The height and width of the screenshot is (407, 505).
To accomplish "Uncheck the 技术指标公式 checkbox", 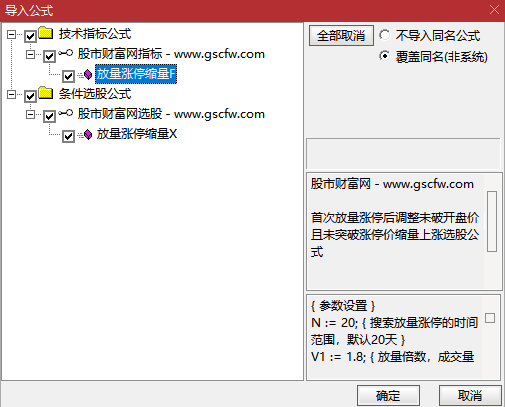I will click(x=30, y=36).
